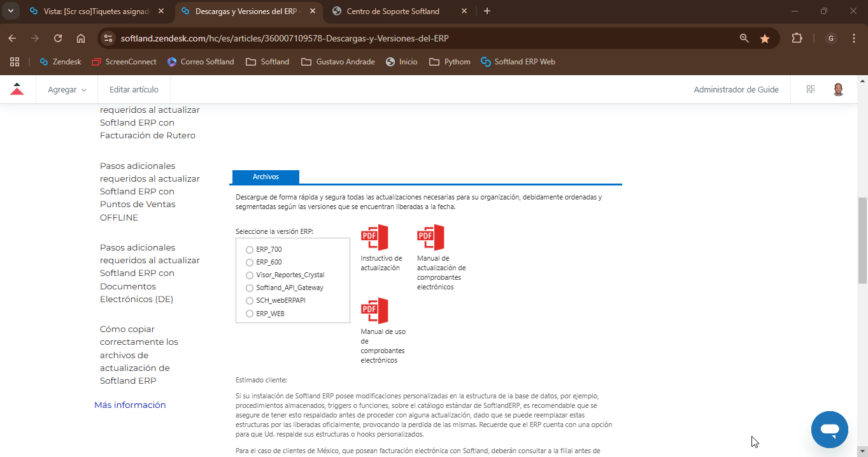Click Editar artículo
This screenshot has height=457, width=868.
point(134,90)
